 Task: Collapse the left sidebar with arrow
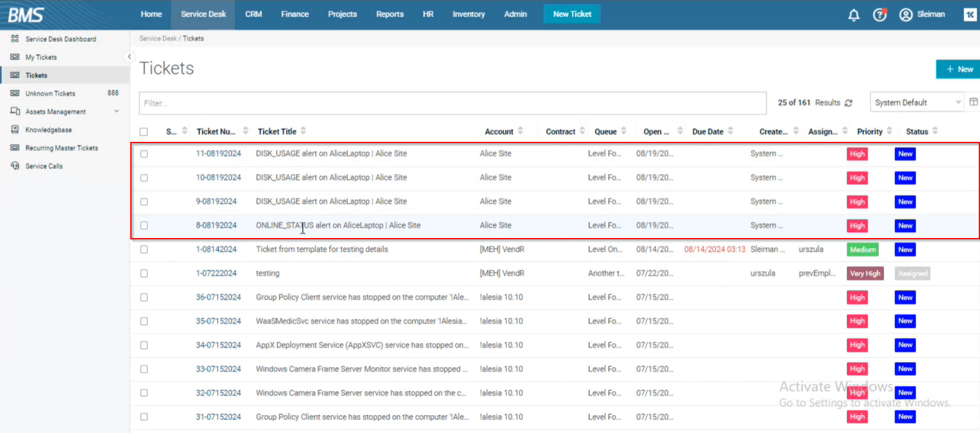(x=129, y=57)
